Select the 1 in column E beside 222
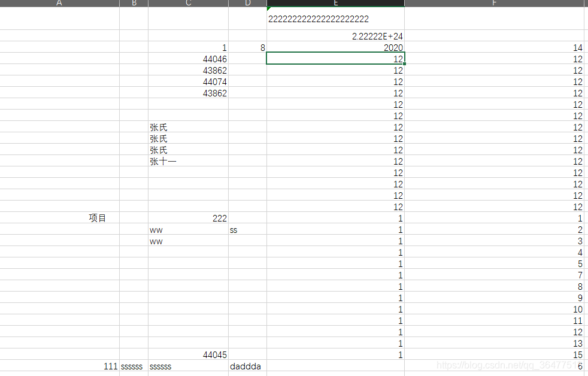Viewport: 588px width, 376px height. pyautogui.click(x=335, y=218)
